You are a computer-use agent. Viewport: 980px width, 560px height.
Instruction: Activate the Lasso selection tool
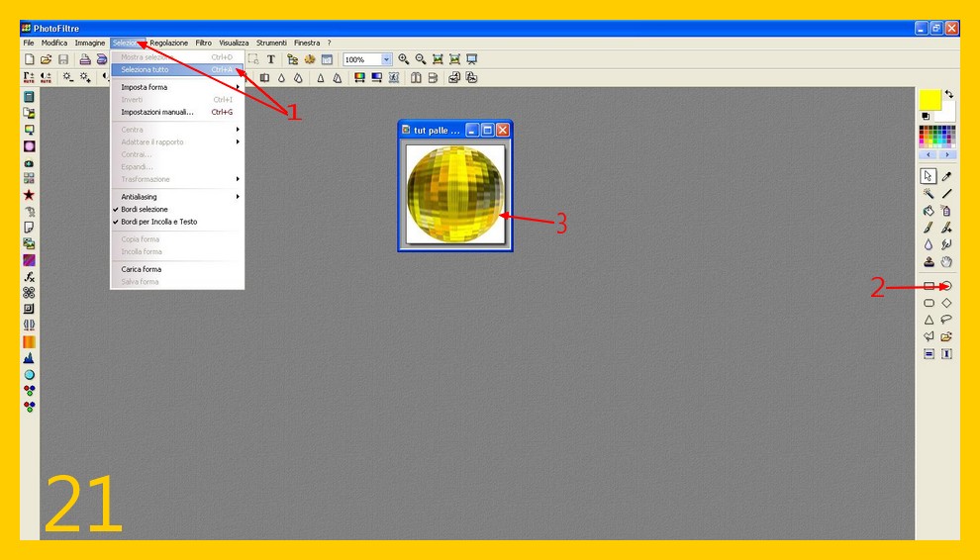[946, 320]
